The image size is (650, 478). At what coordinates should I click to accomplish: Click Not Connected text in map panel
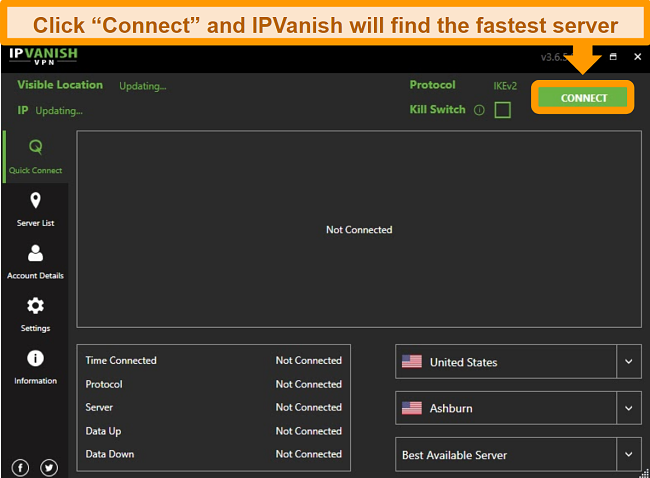pyautogui.click(x=359, y=230)
